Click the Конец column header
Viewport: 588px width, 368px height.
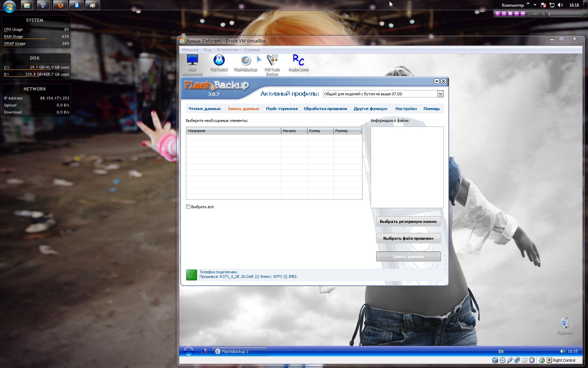point(320,131)
